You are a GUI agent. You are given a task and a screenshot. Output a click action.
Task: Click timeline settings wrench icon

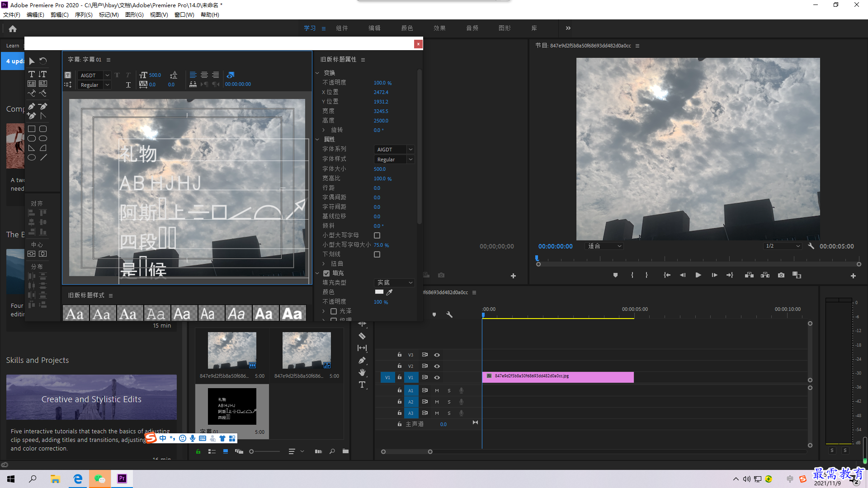point(449,314)
